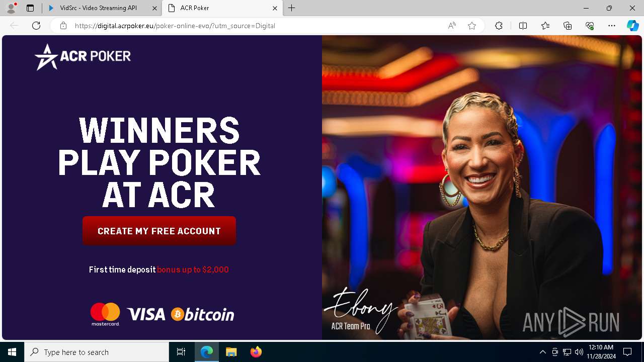
Task: Open Settings and more ellipsis menu
Action: (x=612, y=26)
